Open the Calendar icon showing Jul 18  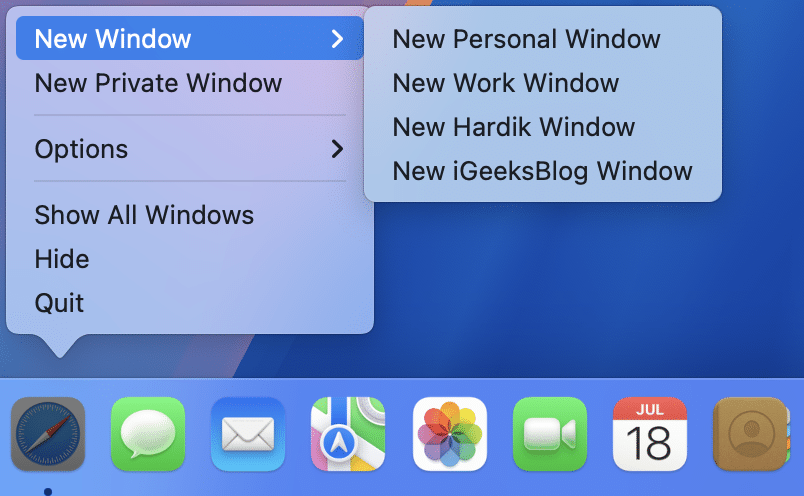coord(650,434)
